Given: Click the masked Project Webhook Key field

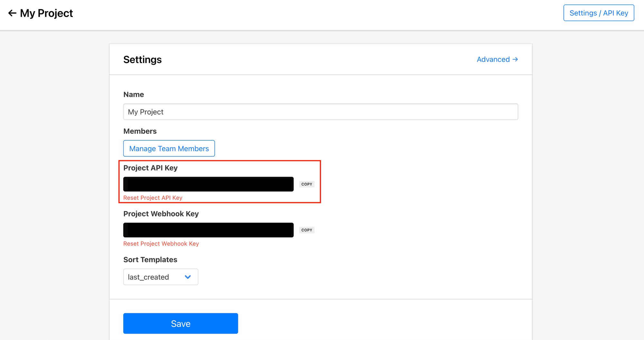Looking at the screenshot, I should 208,230.
